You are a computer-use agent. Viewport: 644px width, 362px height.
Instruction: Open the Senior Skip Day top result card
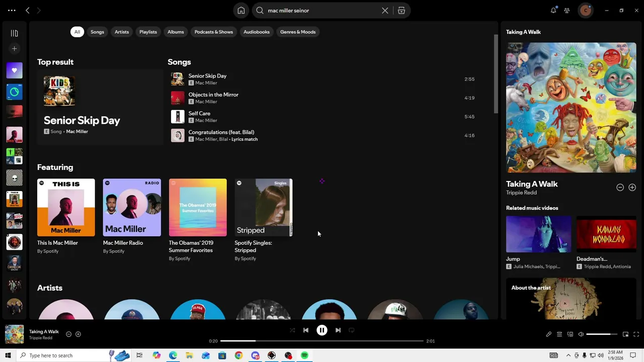[100, 107]
